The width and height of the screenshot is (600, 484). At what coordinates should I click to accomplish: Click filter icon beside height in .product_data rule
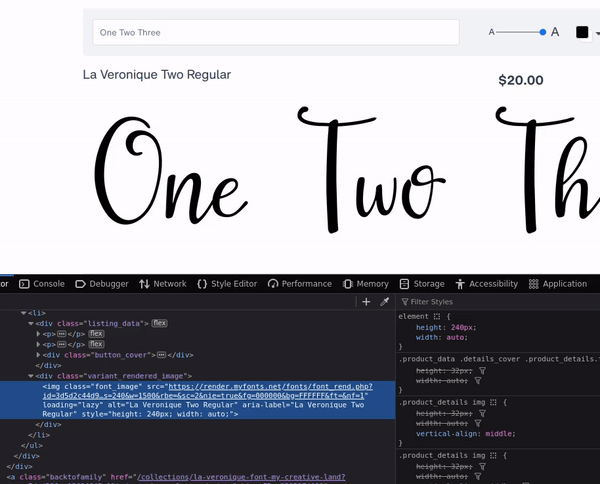click(483, 371)
